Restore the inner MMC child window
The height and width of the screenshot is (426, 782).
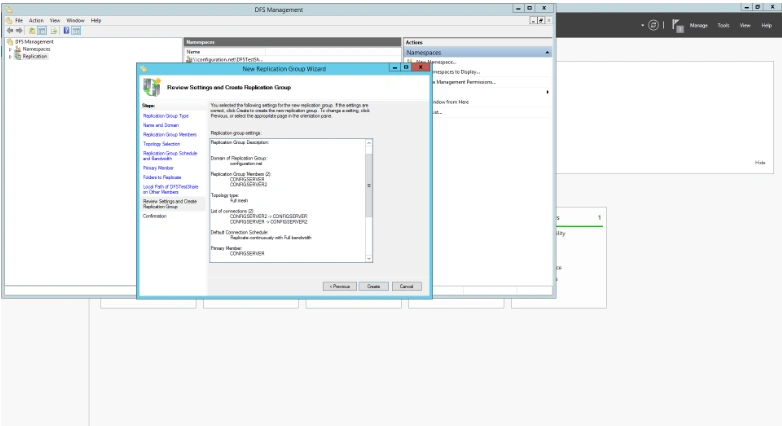point(541,20)
